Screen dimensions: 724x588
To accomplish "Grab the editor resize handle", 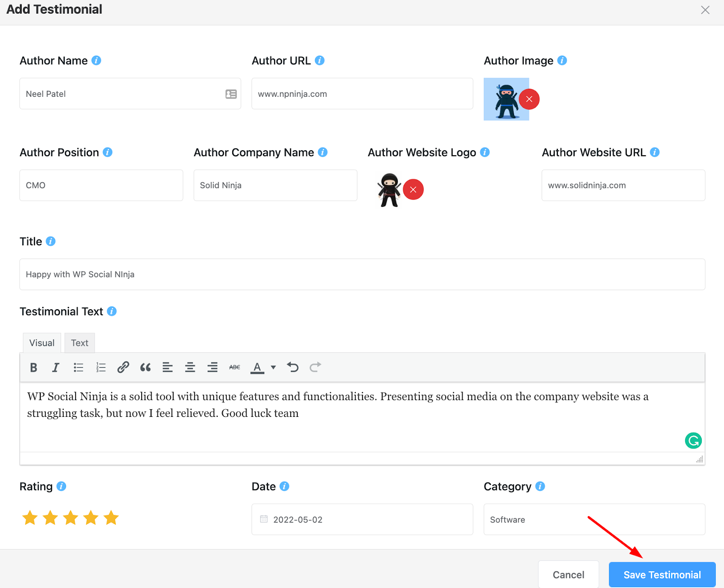I will point(700,459).
